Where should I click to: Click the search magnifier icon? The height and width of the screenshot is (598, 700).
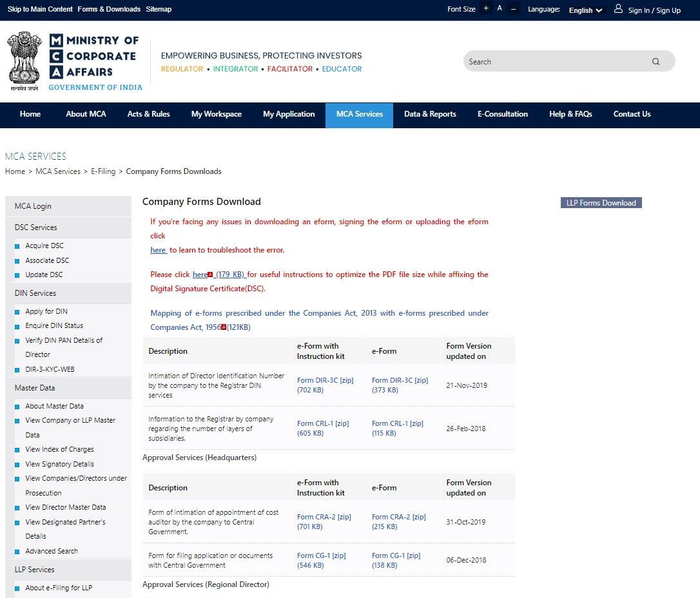pyautogui.click(x=656, y=61)
